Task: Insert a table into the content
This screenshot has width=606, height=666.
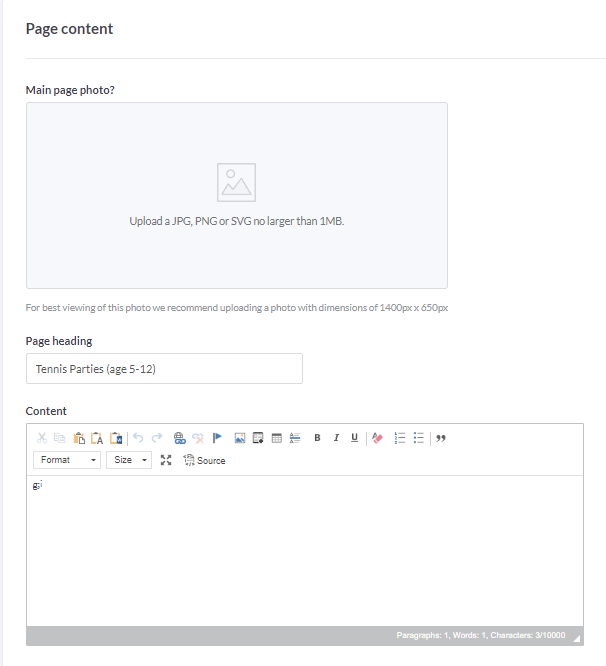Action: click(x=277, y=438)
